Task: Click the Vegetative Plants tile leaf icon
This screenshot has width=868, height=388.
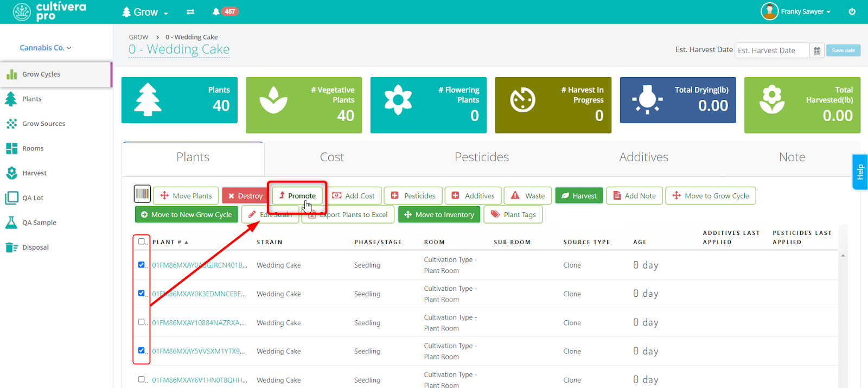Action: click(x=273, y=100)
